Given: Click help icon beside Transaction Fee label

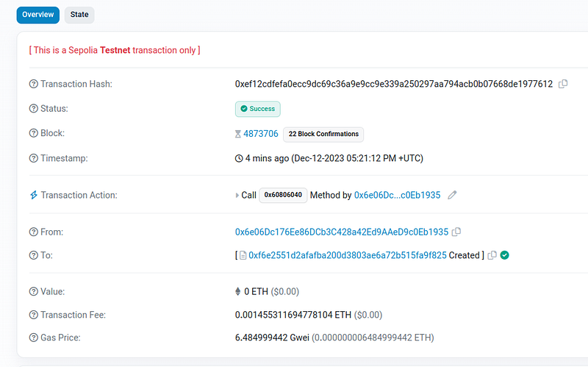Looking at the screenshot, I should pos(34,315).
